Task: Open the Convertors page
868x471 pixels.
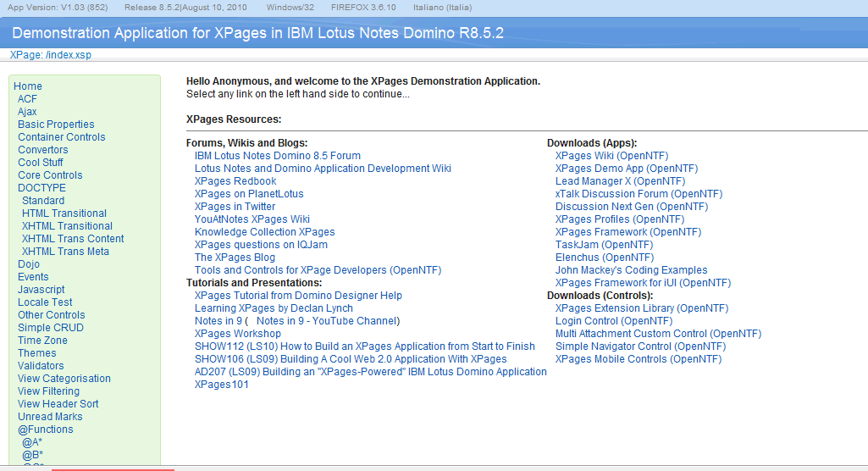Action: (42, 150)
